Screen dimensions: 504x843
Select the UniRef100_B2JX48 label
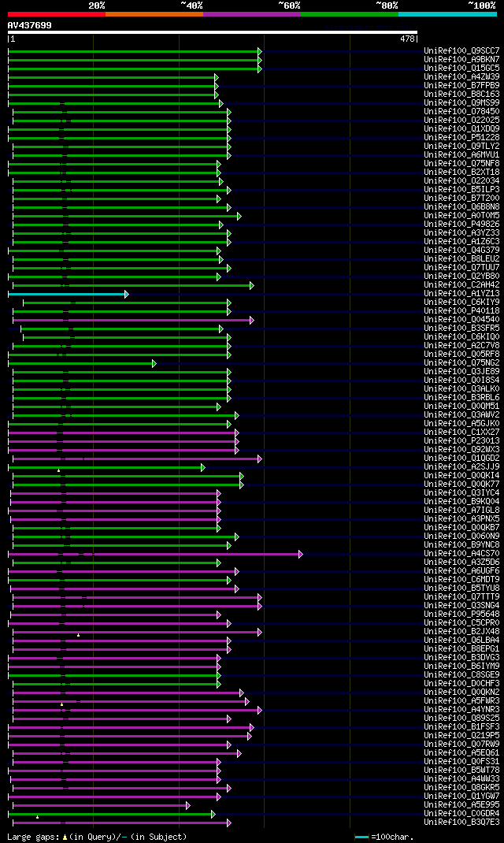(x=461, y=632)
